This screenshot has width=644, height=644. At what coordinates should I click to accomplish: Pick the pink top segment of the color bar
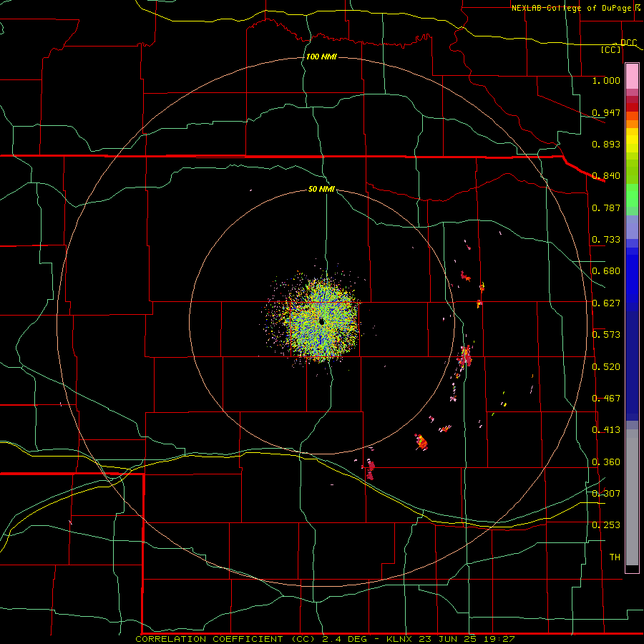click(x=632, y=76)
